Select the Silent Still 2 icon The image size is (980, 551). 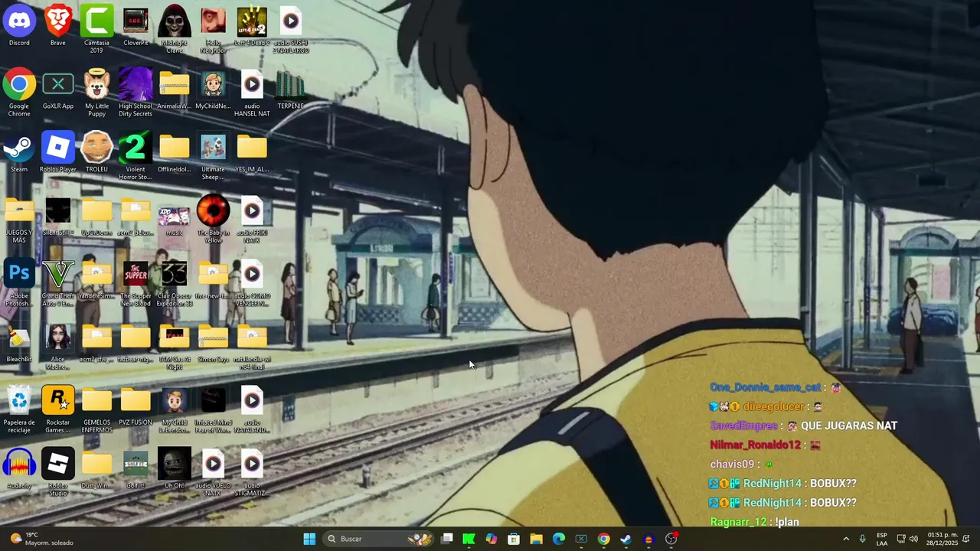click(x=58, y=216)
